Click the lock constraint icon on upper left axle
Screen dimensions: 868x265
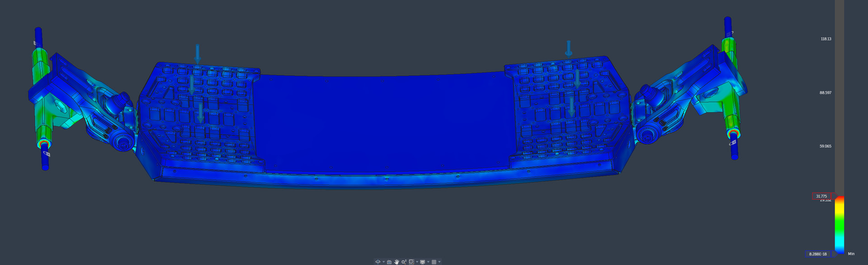(35, 43)
